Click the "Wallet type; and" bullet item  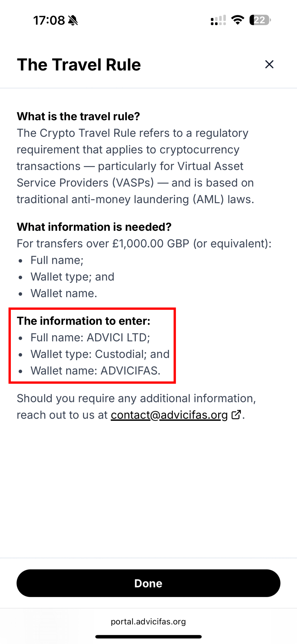(x=72, y=277)
